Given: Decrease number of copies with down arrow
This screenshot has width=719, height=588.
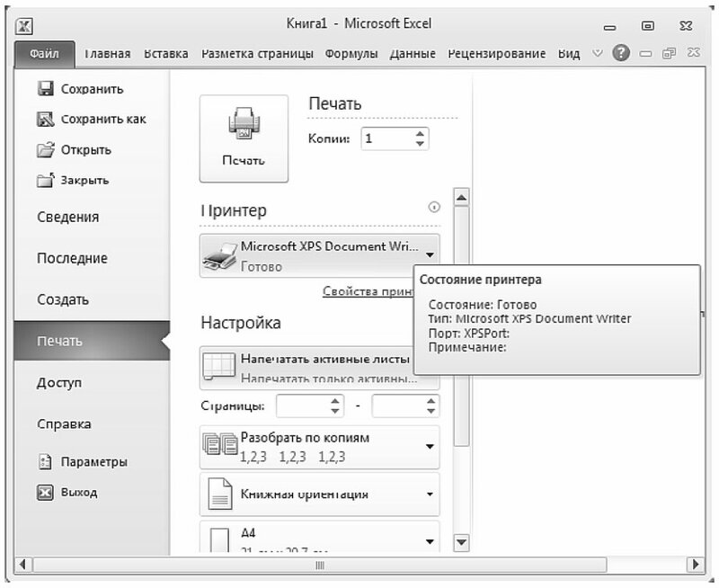Looking at the screenshot, I should [x=420, y=144].
